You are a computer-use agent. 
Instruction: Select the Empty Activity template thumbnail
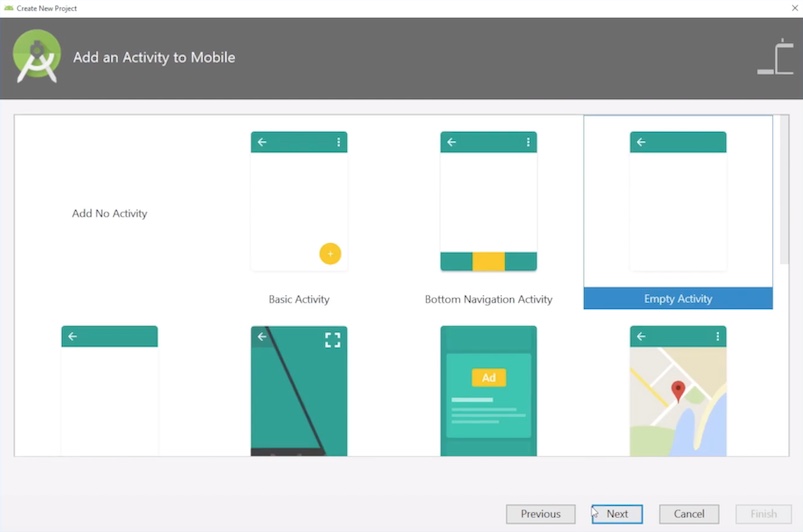click(x=678, y=201)
